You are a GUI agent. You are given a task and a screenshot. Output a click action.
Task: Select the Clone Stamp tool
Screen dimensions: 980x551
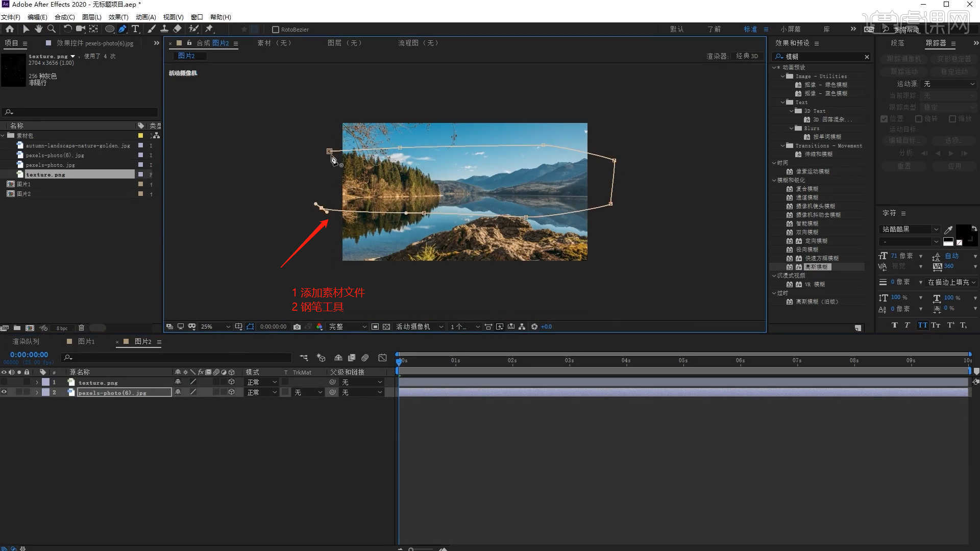pos(164,29)
